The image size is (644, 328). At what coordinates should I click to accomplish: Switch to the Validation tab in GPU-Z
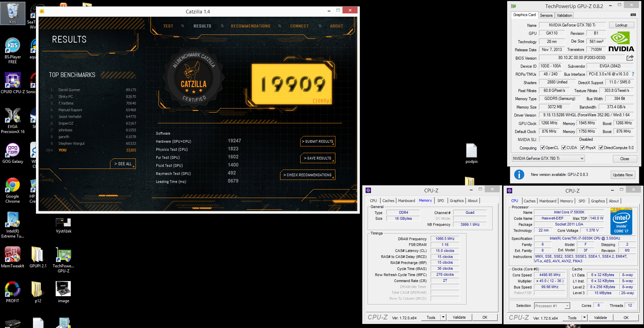(x=564, y=15)
